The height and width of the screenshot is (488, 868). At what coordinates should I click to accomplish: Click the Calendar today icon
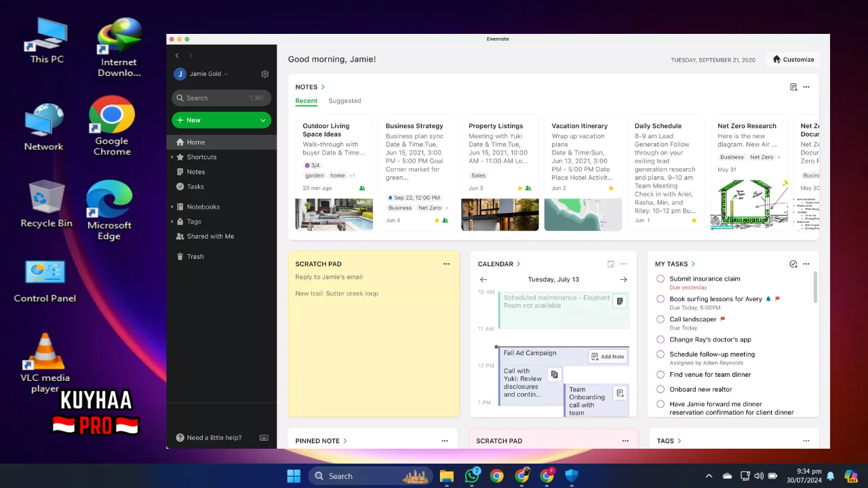click(610, 264)
